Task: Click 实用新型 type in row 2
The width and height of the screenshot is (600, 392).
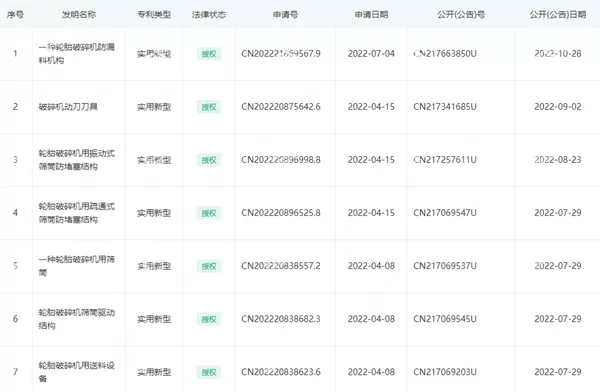Action: tap(154, 107)
